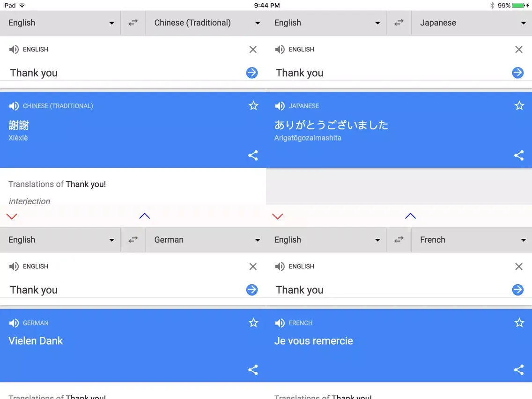Screen dimensions: 532x399
Task: Clear the input in the Chinese panel
Action: pyautogui.click(x=253, y=50)
